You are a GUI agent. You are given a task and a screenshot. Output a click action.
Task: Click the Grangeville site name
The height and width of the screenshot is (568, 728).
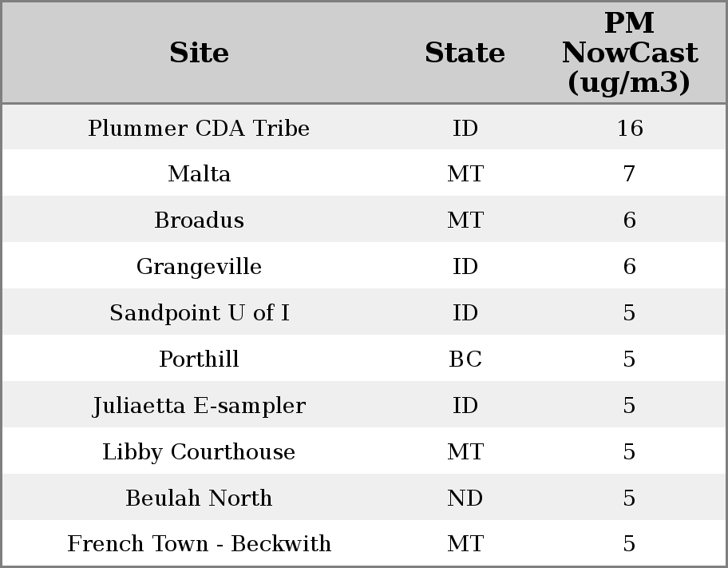199,267
